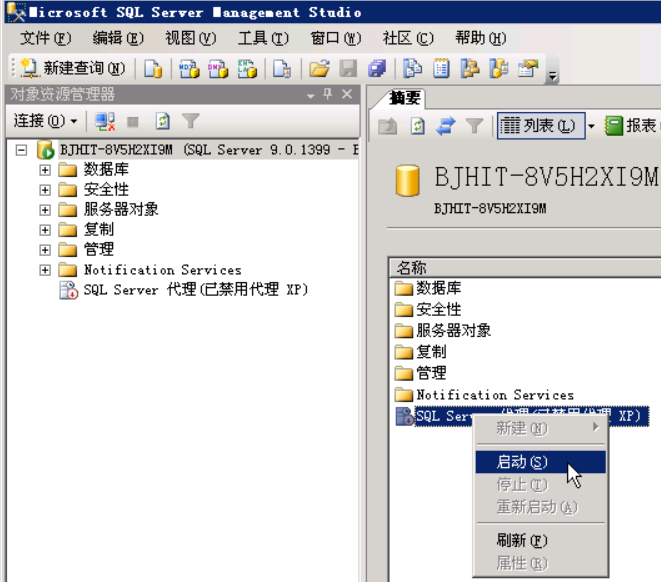The height and width of the screenshot is (582, 661).
Task: Click the Save All icon
Action: pos(377,69)
